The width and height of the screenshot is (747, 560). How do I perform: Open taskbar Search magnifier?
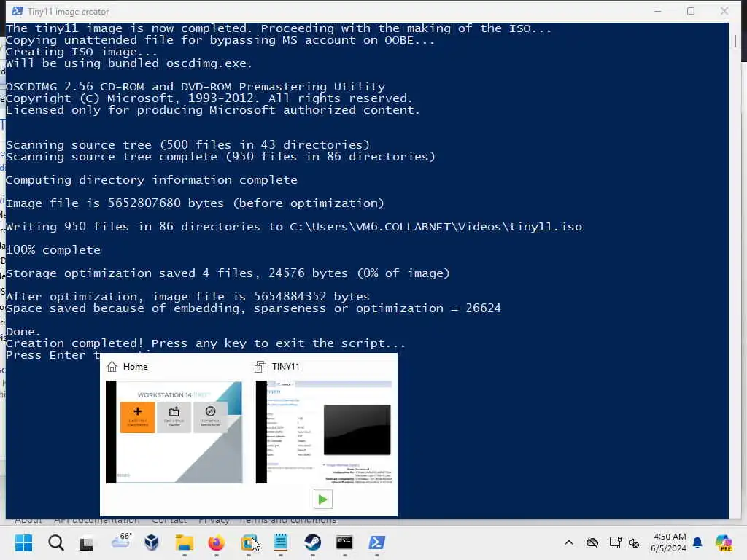pyautogui.click(x=55, y=542)
